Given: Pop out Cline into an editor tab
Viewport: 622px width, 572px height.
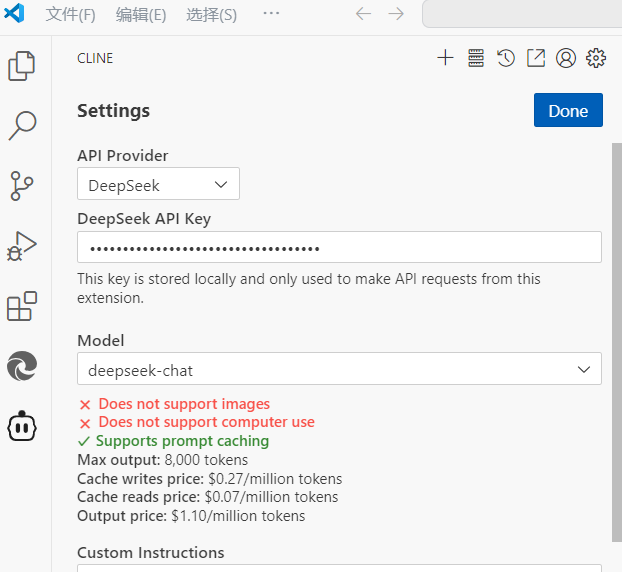Looking at the screenshot, I should pos(536,58).
